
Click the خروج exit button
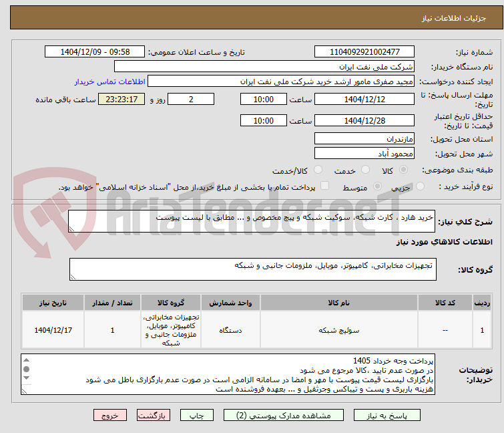click(110, 415)
